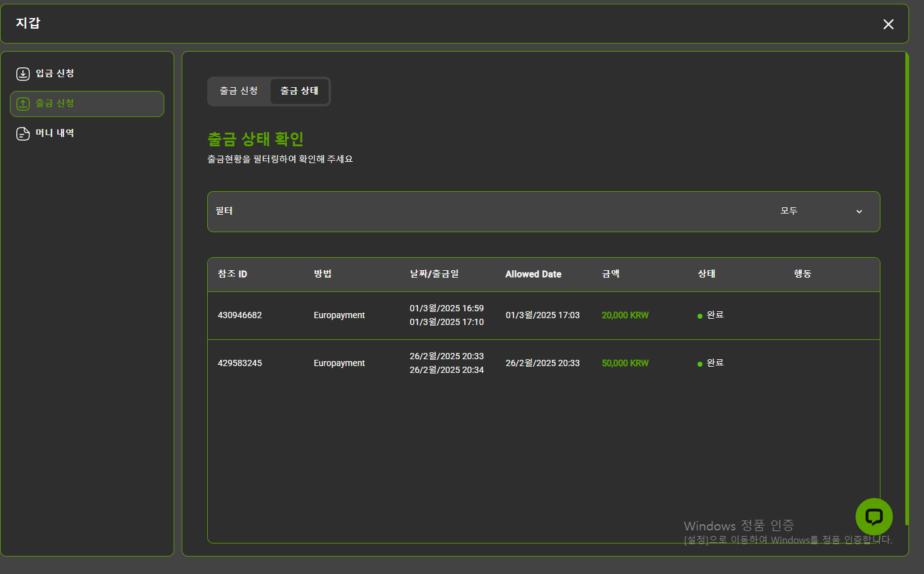Click green status dot for 430946682
924x574 pixels.
[x=700, y=316]
